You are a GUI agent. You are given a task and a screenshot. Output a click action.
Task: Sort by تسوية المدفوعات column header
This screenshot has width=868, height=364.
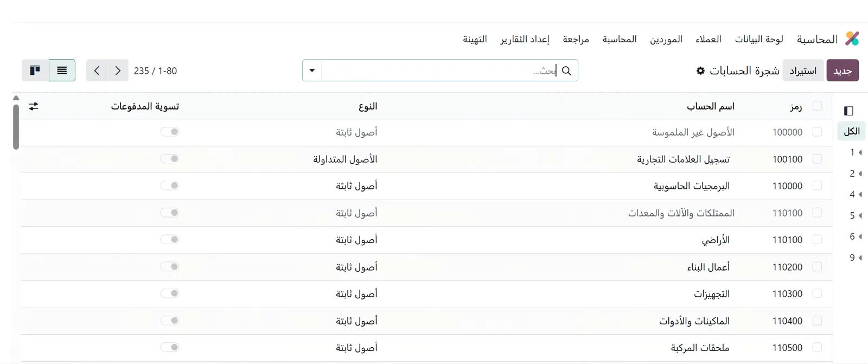coord(145,106)
